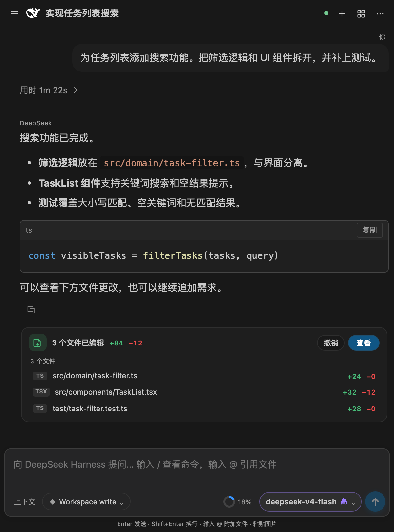The width and height of the screenshot is (394, 532).
Task: Click the 查看 review changes button
Action: (x=364, y=343)
